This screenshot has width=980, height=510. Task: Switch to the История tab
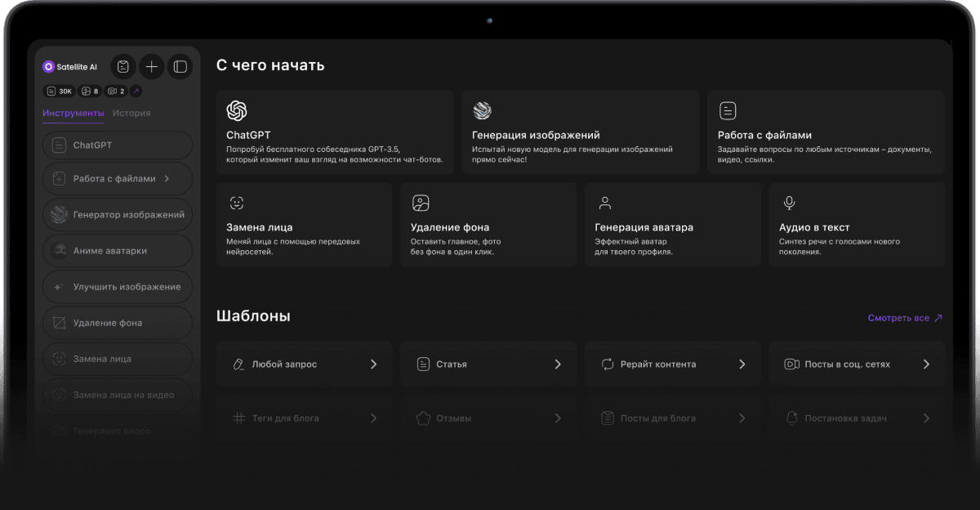coord(131,114)
